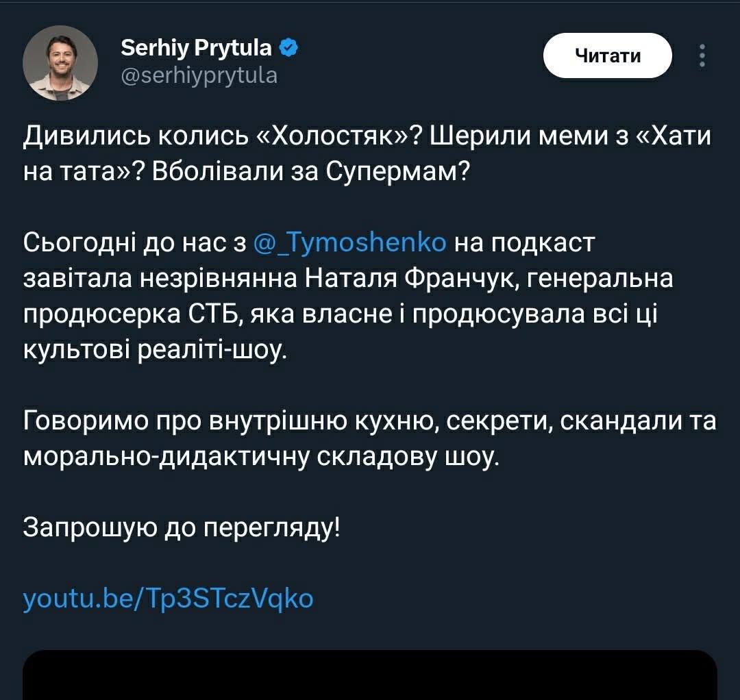Click the Serhiy Prytula display name

[x=196, y=48]
